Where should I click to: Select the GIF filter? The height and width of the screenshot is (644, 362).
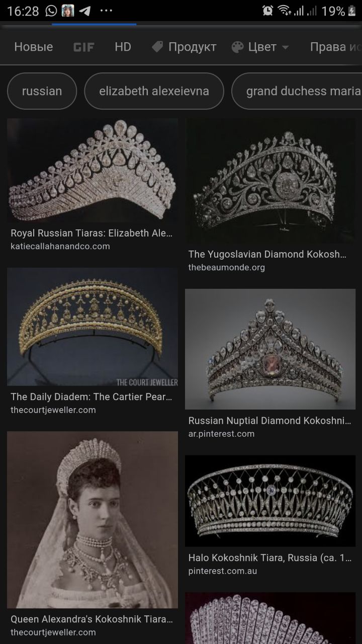tap(83, 47)
